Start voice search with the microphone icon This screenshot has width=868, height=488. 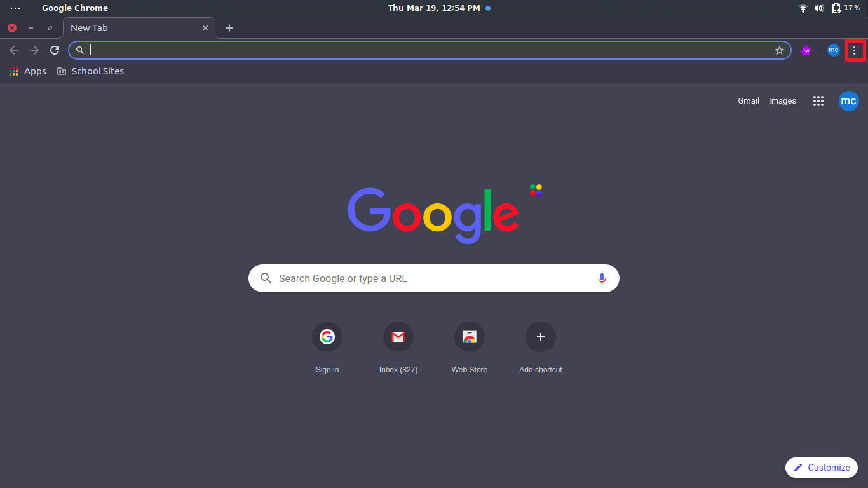pyautogui.click(x=602, y=278)
